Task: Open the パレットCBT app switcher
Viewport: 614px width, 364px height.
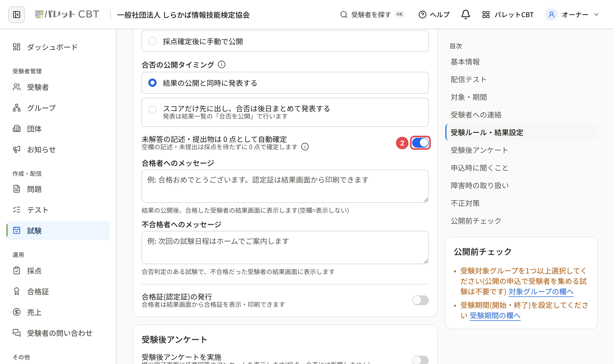Action: (x=508, y=15)
